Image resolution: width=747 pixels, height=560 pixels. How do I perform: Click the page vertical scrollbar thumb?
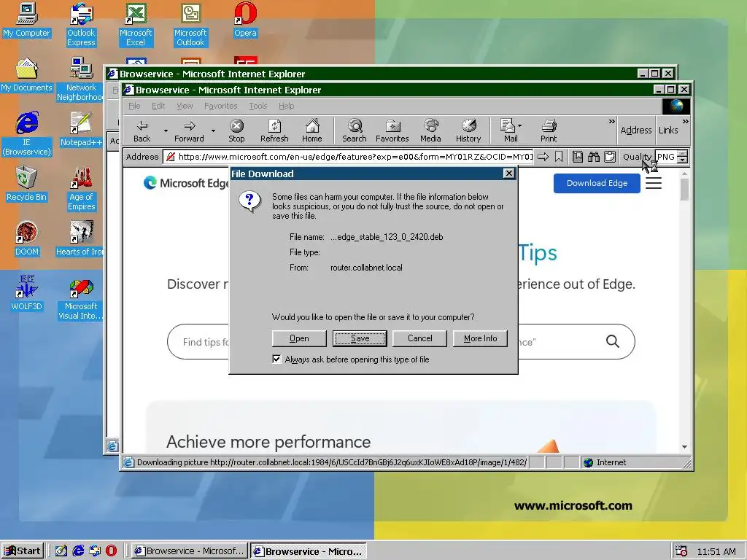[684, 189]
